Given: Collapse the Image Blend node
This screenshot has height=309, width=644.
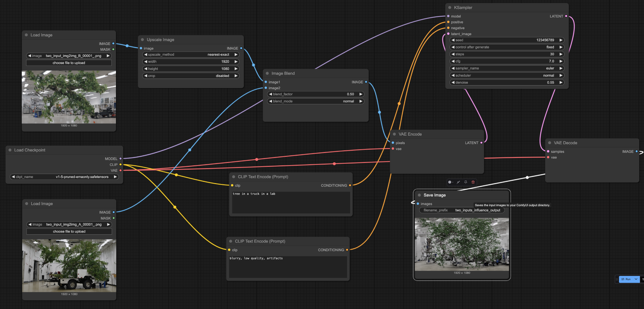Looking at the screenshot, I should click(x=267, y=73).
